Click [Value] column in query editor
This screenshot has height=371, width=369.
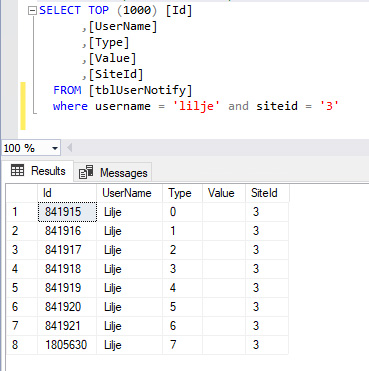pyautogui.click(x=112, y=58)
